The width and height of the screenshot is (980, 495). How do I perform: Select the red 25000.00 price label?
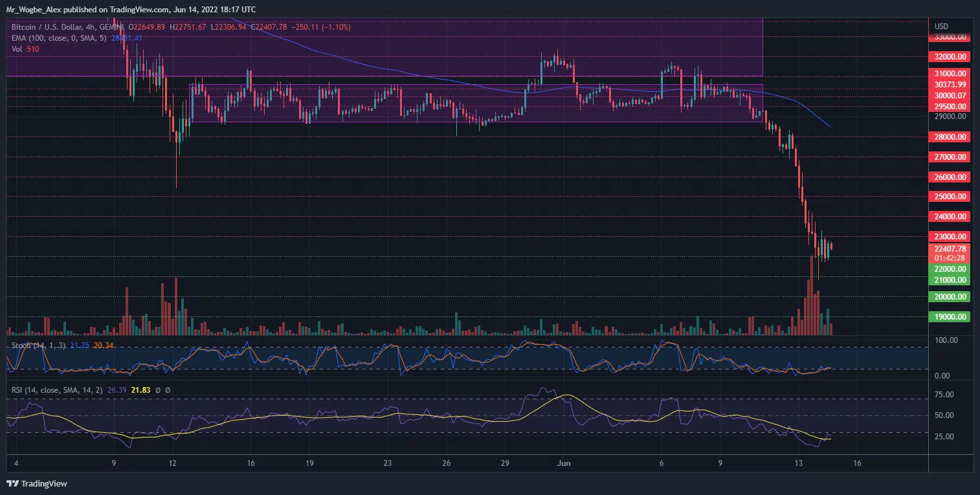[x=950, y=196]
